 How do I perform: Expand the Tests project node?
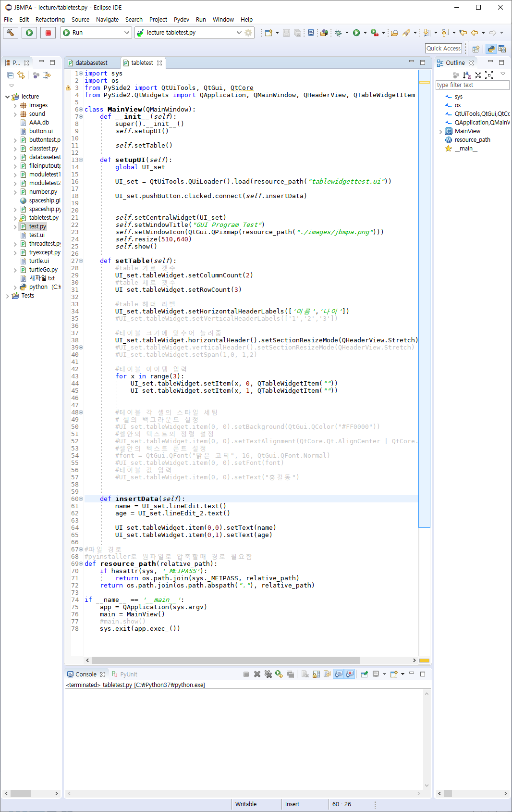pyautogui.click(x=7, y=296)
